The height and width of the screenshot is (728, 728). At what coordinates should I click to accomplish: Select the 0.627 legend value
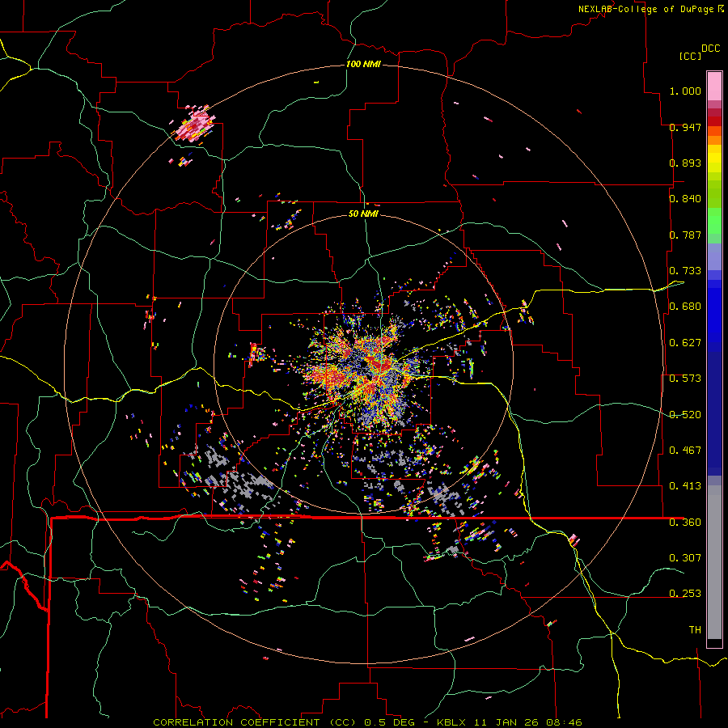click(x=685, y=343)
